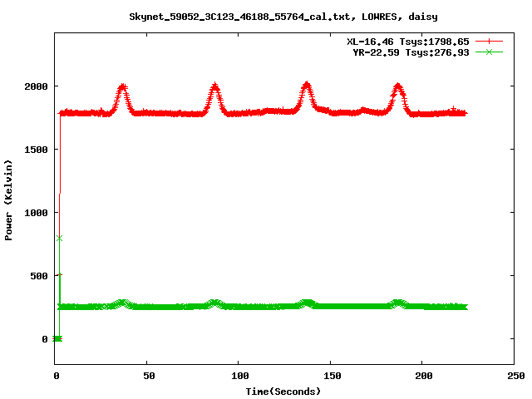Click y-axis tick label 0
Viewport: 532px width, 399px height.
[45, 339]
